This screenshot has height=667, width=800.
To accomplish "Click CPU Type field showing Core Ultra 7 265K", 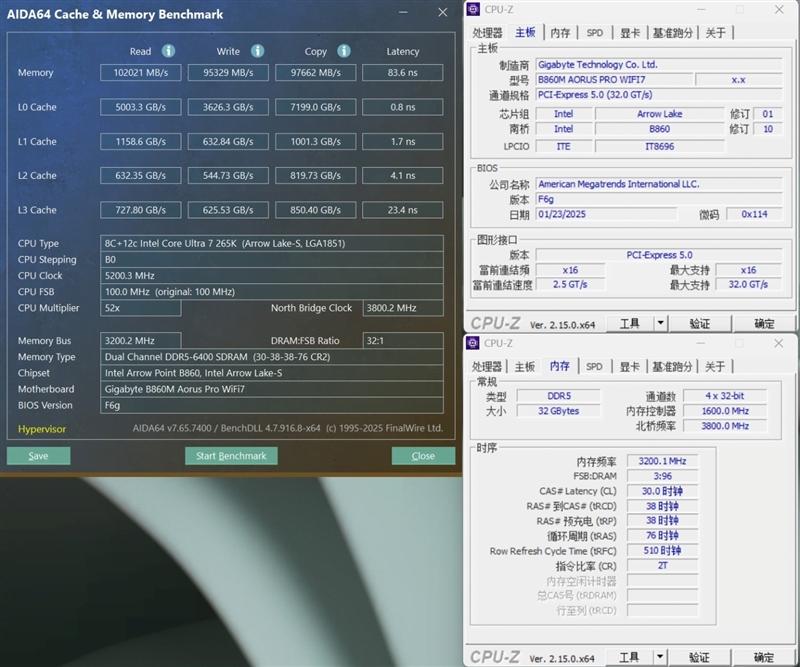I will click(x=272, y=243).
